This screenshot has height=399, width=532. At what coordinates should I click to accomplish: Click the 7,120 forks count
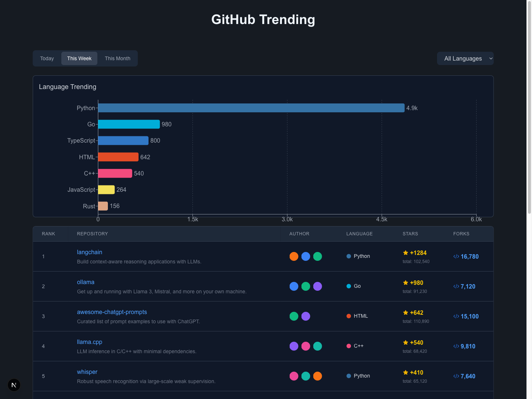[468, 286]
